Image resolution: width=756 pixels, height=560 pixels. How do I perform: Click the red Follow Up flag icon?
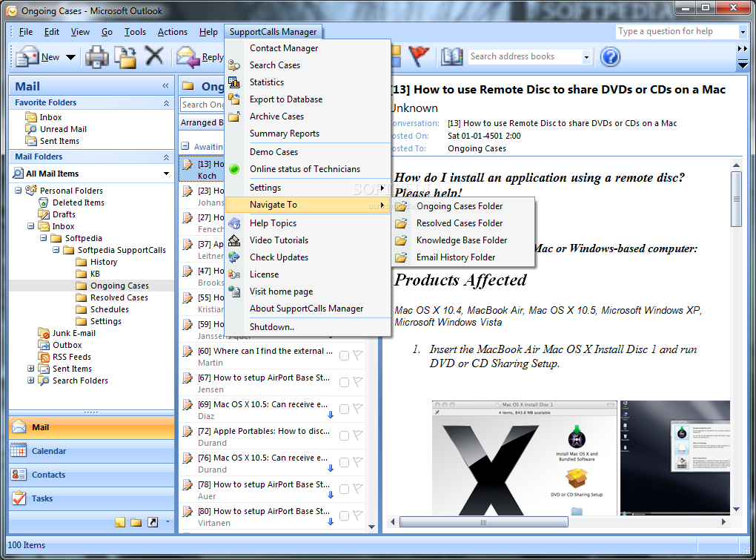click(419, 56)
